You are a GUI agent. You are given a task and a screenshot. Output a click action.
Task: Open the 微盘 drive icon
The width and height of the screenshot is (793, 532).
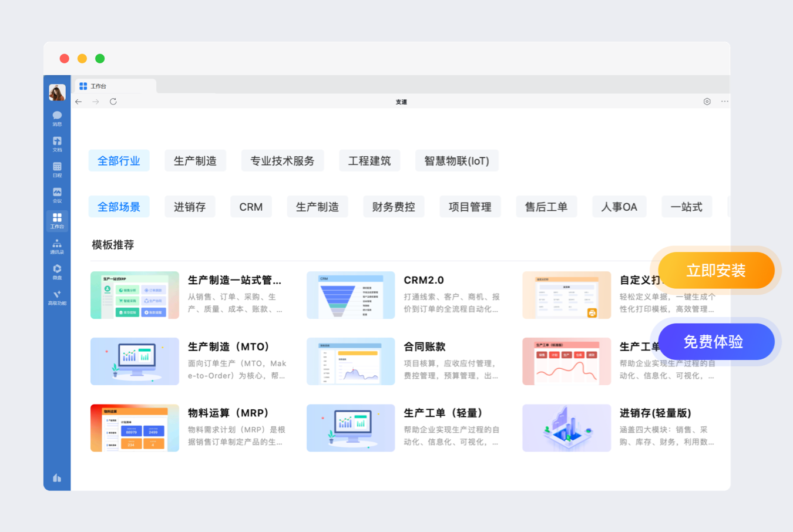point(57,271)
